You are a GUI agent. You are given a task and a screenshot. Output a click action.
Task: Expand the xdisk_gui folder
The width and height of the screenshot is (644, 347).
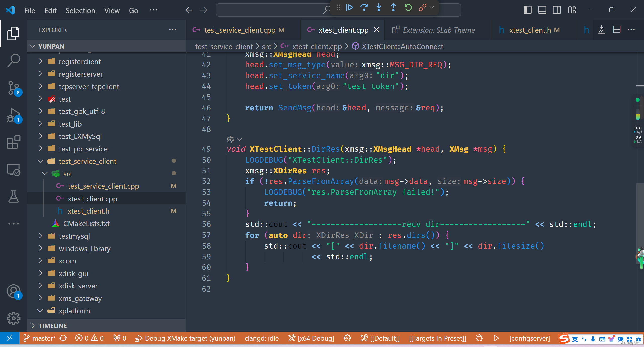point(106,274)
